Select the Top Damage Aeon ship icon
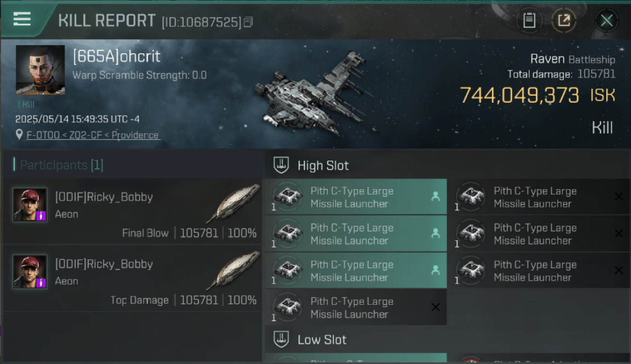Viewport: 631px width, 364px height. point(232,270)
